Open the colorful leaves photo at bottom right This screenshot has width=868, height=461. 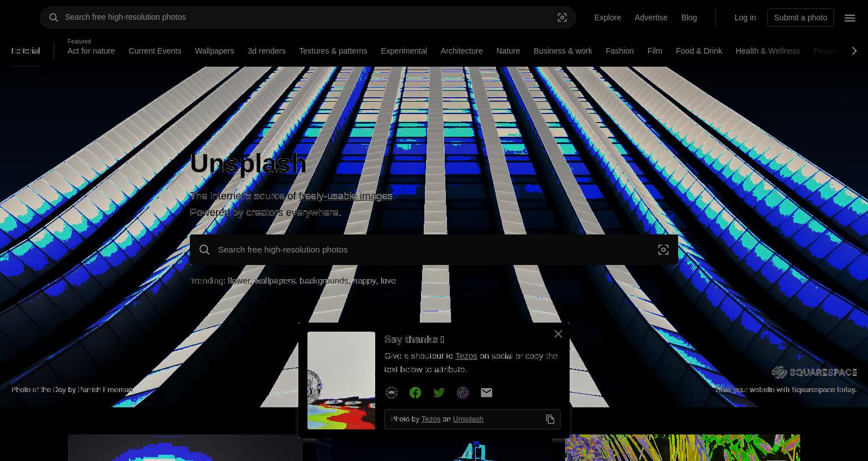tap(683, 447)
